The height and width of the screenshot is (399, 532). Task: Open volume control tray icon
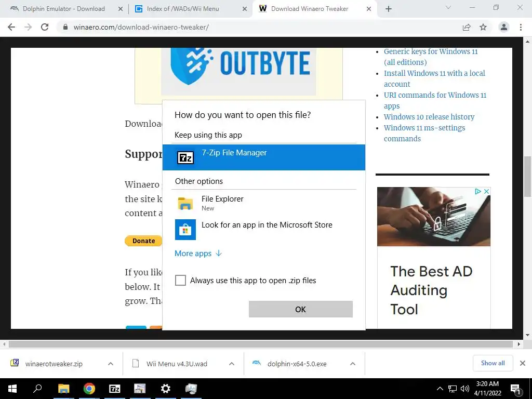tap(465, 389)
